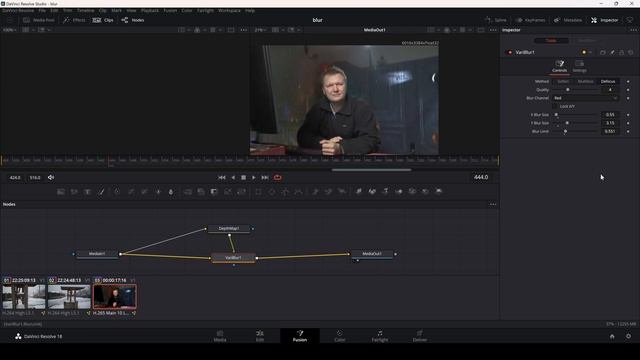Add a BSpline mask from the toolbar
The height and width of the screenshot is (360, 640).
tap(299, 191)
